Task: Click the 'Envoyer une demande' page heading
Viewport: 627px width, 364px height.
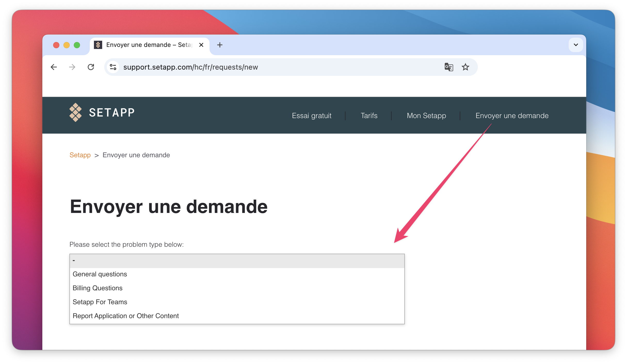Action: (x=169, y=207)
